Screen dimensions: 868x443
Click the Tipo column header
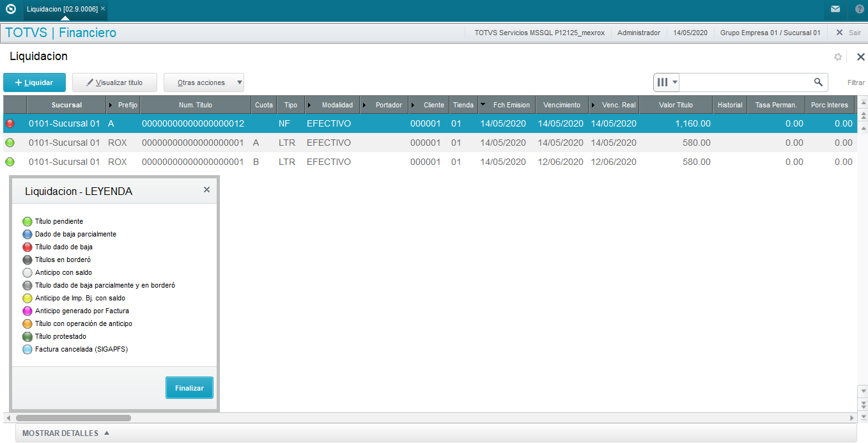(291, 105)
